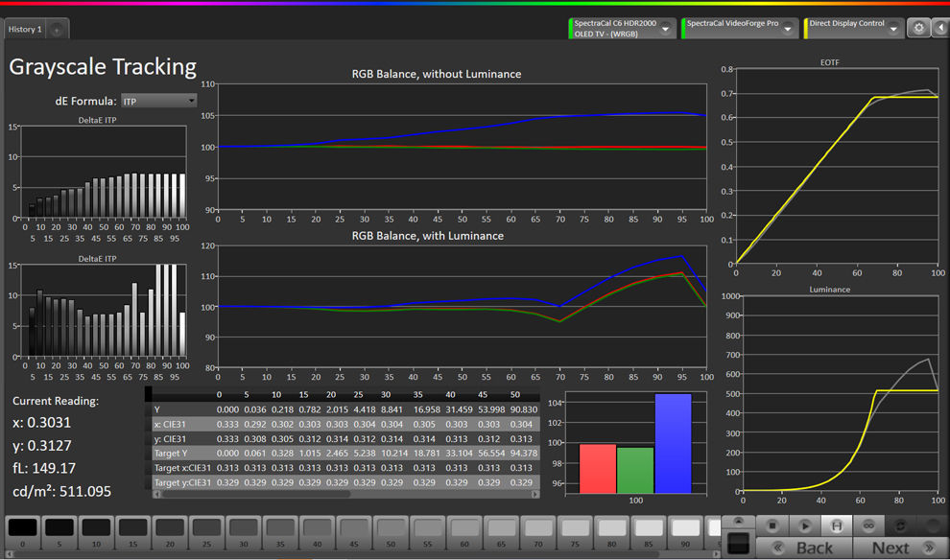Select the 30 percent grayscale patch
The width and height of the screenshot is (950, 560).
[x=244, y=532]
